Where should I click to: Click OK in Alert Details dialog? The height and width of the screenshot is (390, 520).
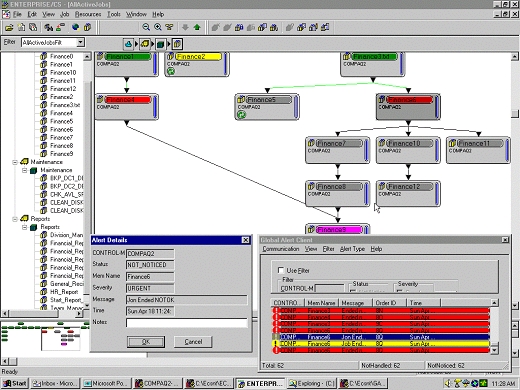pyautogui.click(x=146, y=342)
